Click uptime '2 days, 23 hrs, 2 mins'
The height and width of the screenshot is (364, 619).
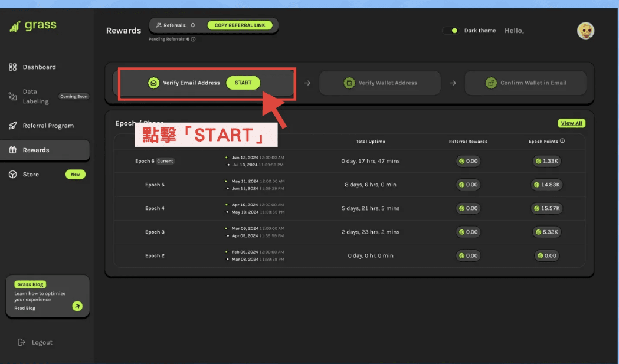coord(371,232)
